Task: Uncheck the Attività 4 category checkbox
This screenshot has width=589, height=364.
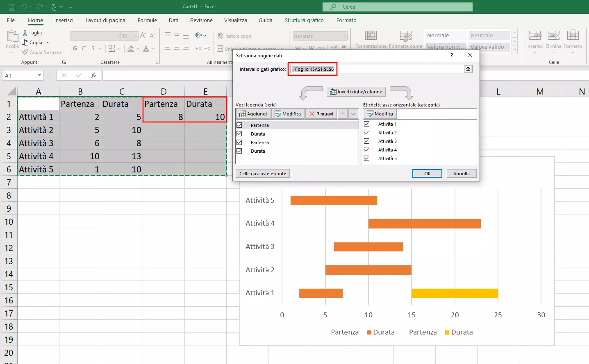Action: 367,149
